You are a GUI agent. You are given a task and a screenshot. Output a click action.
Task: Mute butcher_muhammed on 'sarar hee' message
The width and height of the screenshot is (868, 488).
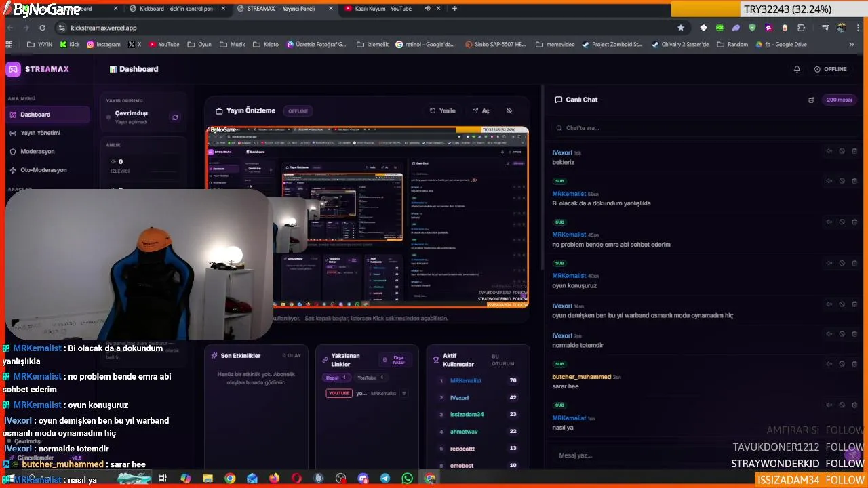(829, 364)
